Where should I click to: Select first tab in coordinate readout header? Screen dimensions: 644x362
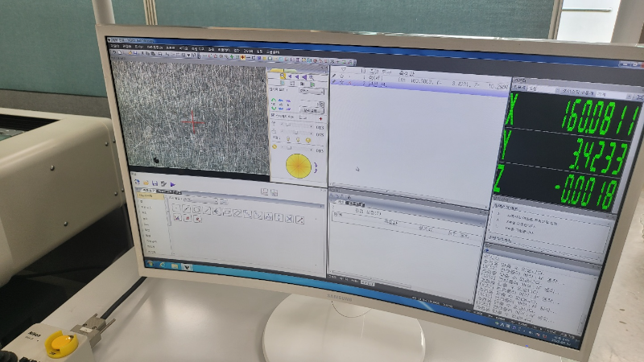(x=518, y=88)
